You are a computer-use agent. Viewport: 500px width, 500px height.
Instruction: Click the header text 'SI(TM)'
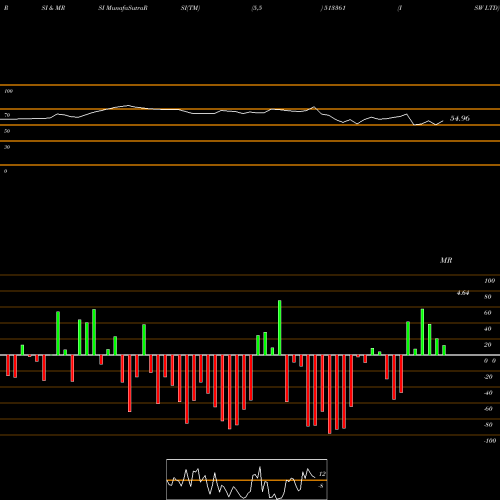click(x=190, y=8)
